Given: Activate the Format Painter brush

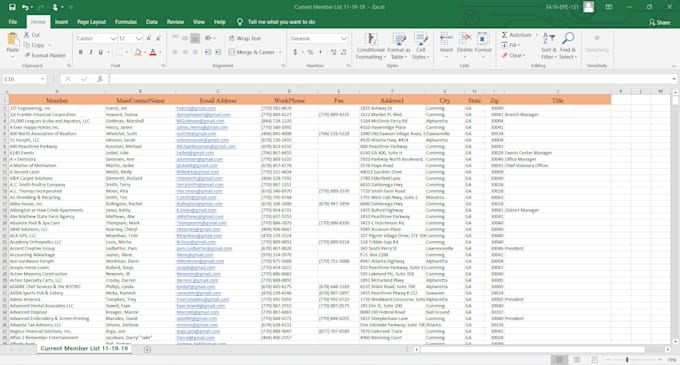Looking at the screenshot, I should 27,55.
